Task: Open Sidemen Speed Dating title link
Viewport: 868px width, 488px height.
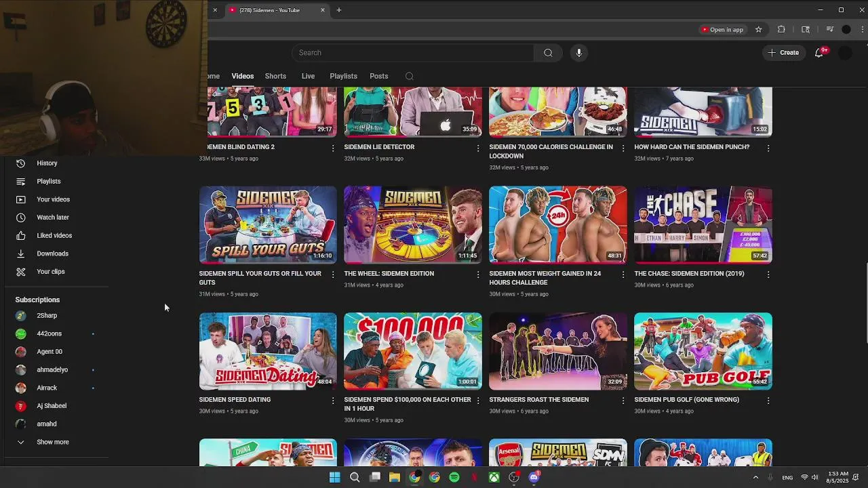Action: coord(235,400)
